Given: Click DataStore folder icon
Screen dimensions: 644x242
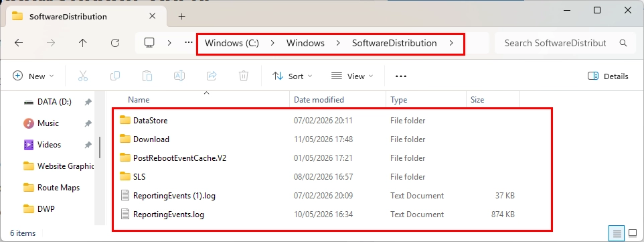Looking at the screenshot, I should click(x=125, y=120).
